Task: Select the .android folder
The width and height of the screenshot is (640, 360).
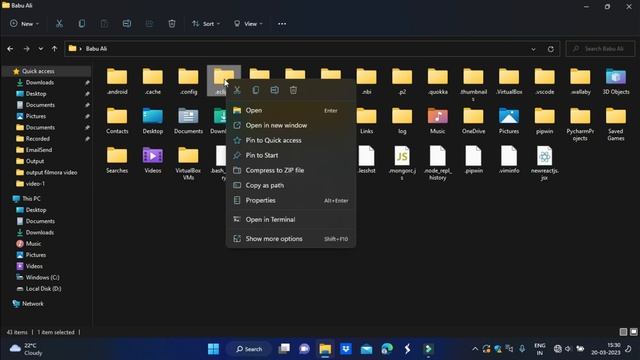Action: coord(117,81)
